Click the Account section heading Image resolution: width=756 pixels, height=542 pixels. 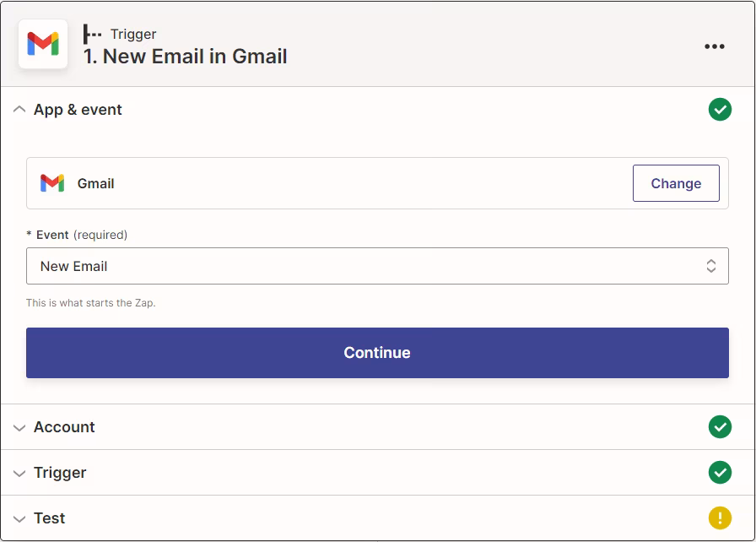tap(64, 426)
